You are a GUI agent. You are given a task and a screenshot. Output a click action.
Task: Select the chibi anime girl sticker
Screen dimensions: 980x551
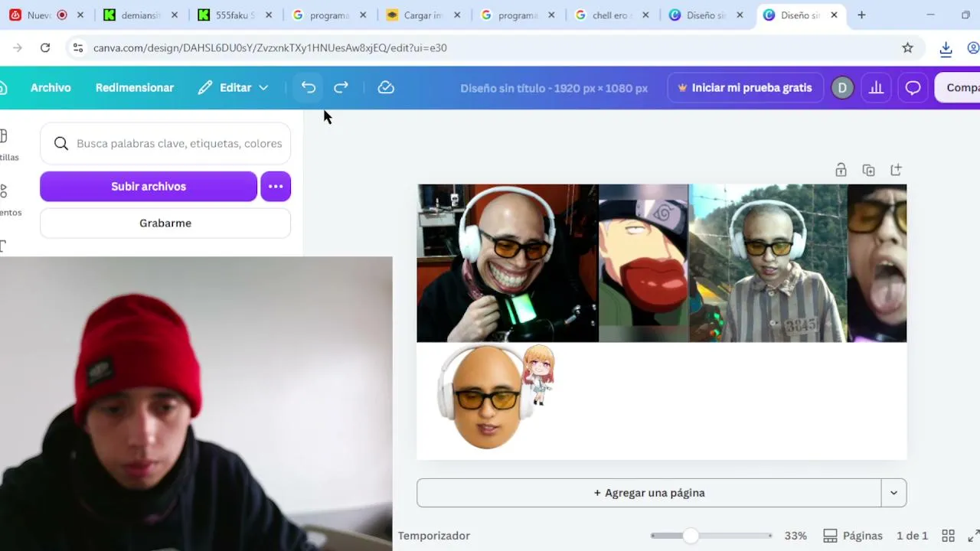click(x=539, y=374)
